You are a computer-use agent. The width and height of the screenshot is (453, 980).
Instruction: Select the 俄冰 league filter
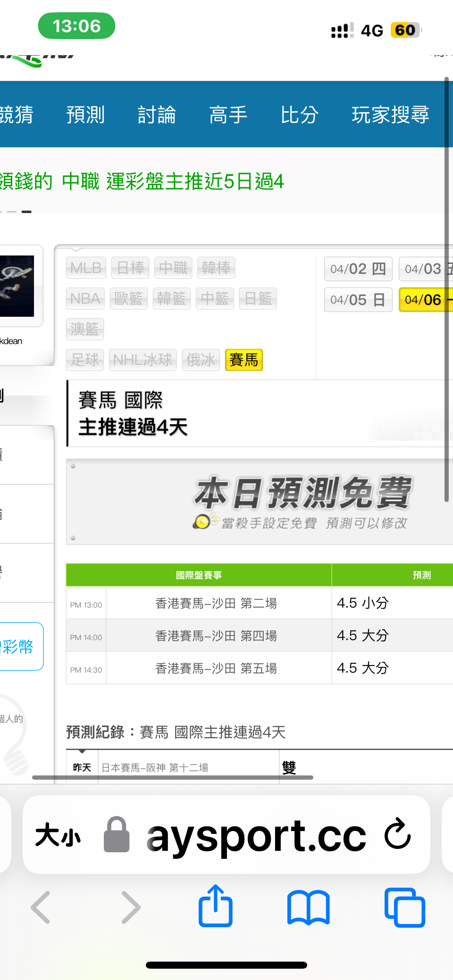coord(201,360)
